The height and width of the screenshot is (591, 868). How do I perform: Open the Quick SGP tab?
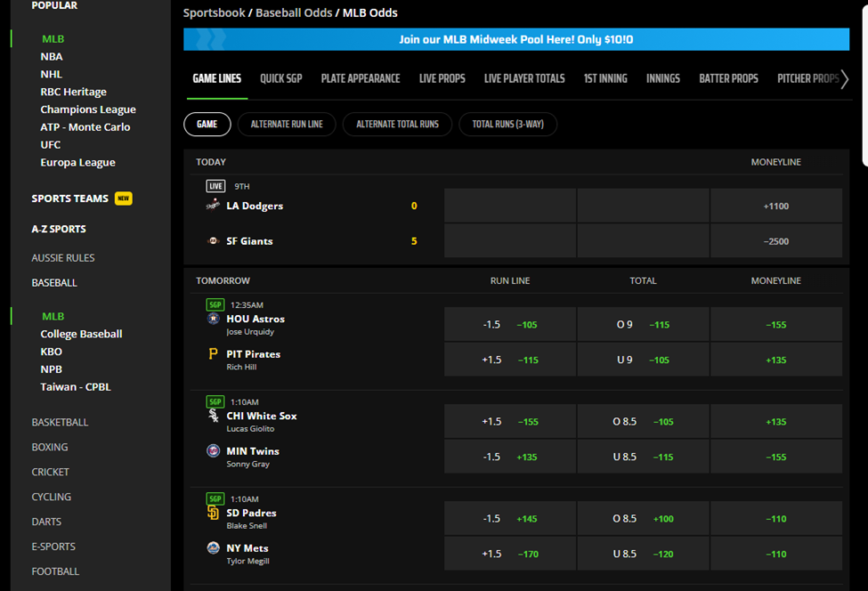281,78
